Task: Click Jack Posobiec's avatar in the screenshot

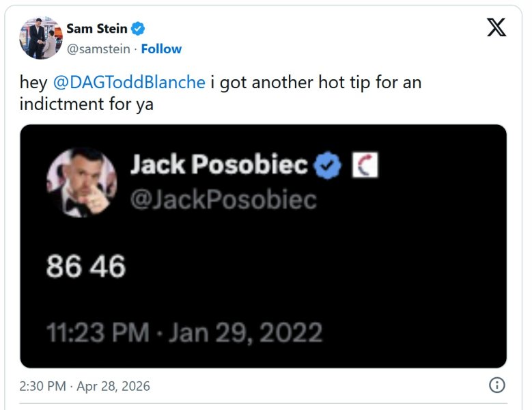Action: pyautogui.click(x=81, y=182)
